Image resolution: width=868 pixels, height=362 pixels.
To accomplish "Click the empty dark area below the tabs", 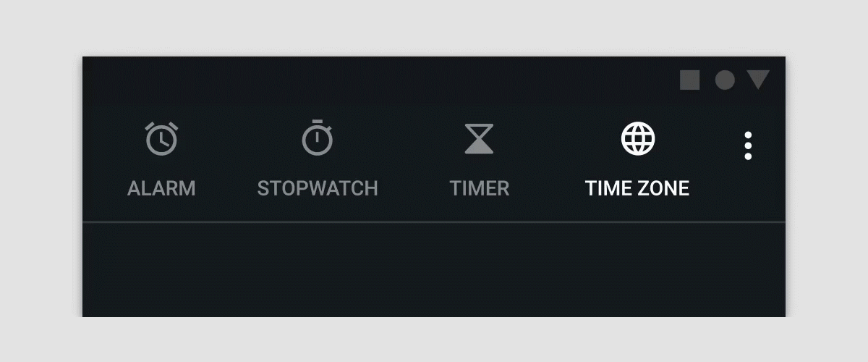I will (x=434, y=270).
